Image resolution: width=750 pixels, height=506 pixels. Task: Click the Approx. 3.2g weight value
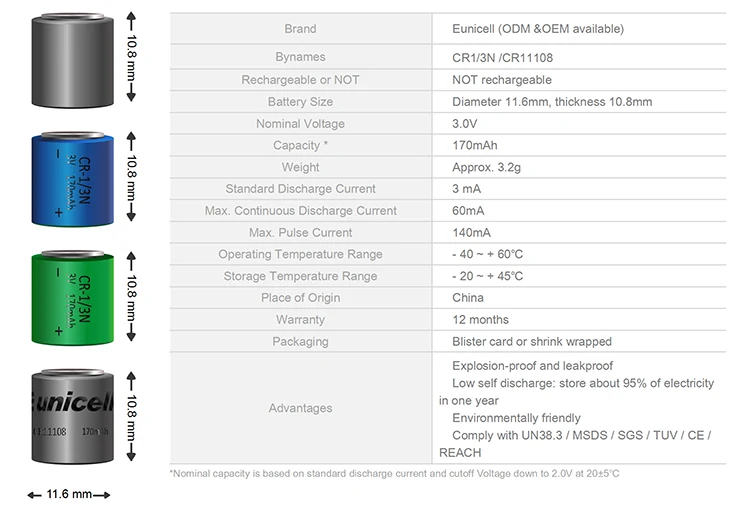tap(487, 168)
